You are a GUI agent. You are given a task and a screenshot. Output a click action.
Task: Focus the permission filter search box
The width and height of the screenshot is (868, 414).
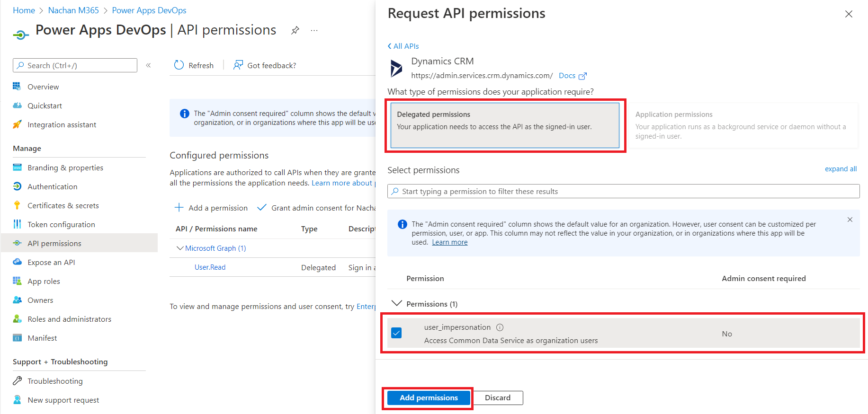623,192
